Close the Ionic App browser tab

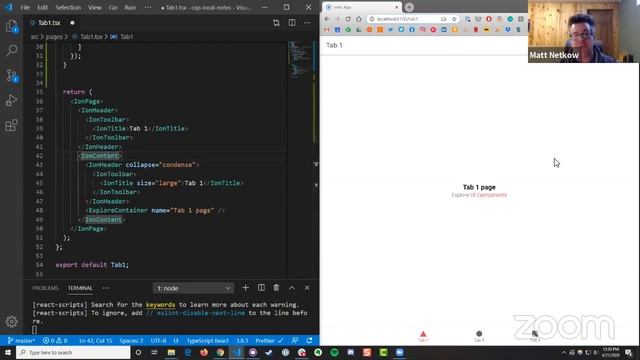coord(396,7)
